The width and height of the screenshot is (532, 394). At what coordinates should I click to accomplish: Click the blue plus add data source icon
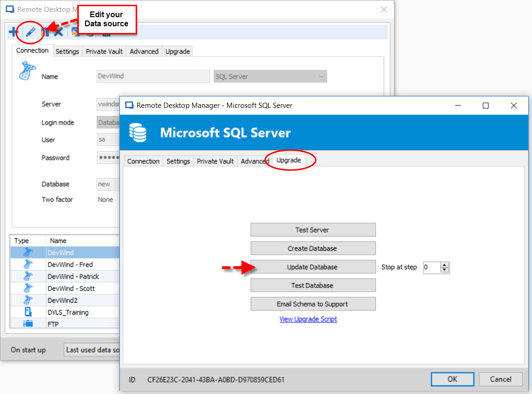coord(14,32)
